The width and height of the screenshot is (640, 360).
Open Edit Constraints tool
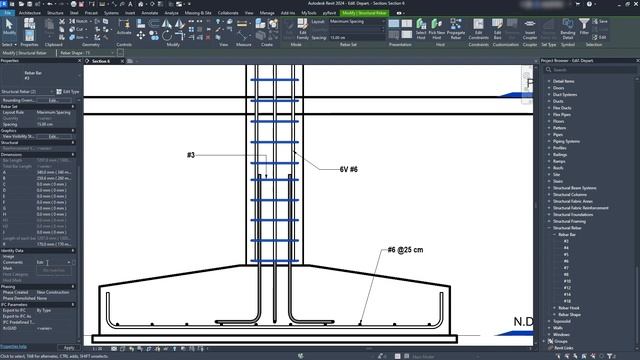[x=478, y=29]
